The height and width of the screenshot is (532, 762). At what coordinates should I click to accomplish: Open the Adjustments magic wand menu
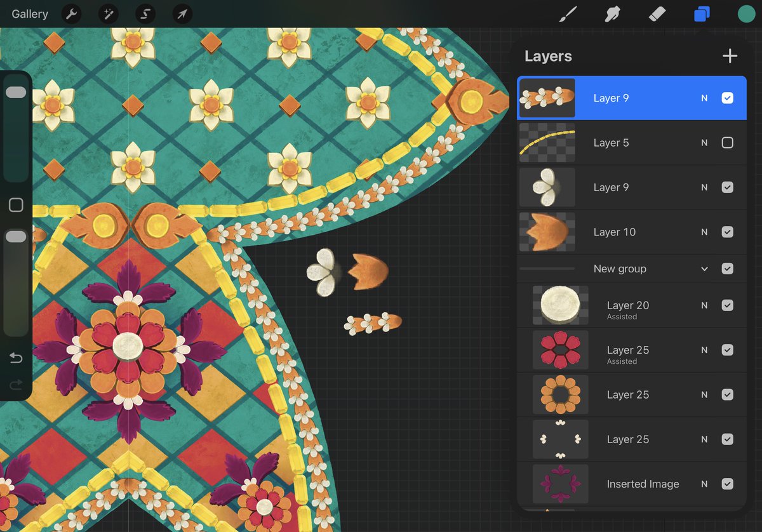[109, 14]
